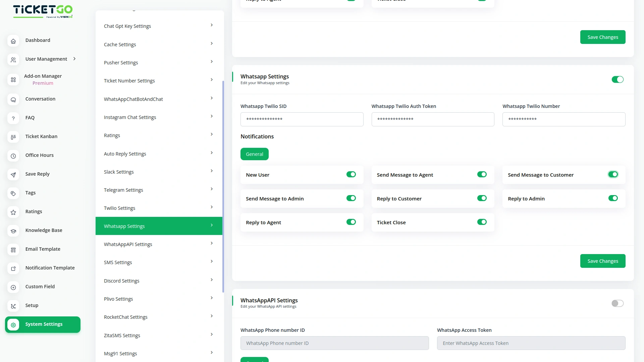
Task: Disable the Send Message to Customer notification
Action: pos(613,174)
